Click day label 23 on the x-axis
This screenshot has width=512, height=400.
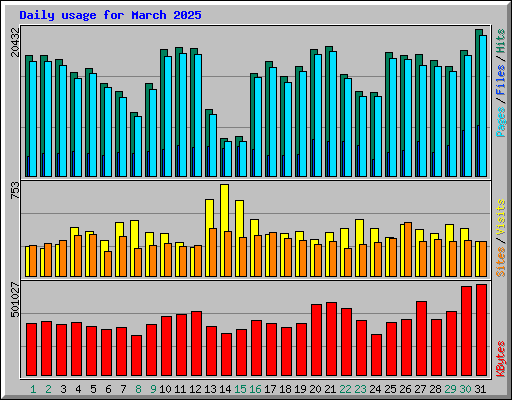(x=360, y=389)
